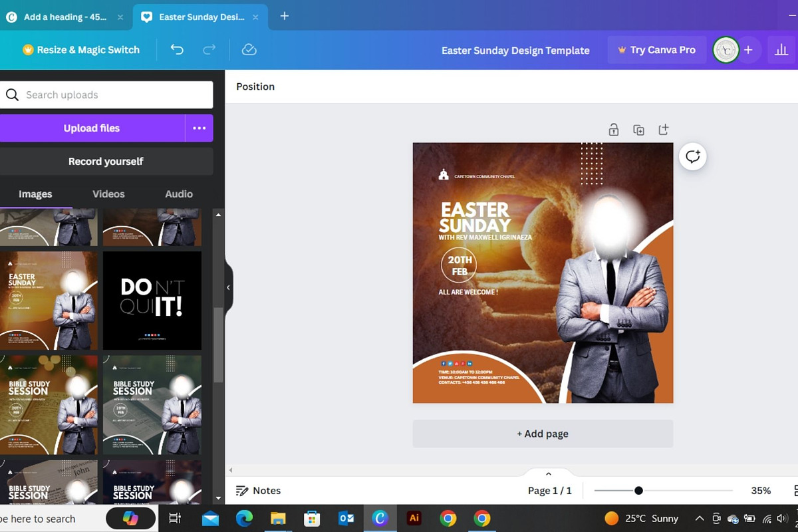Image resolution: width=798 pixels, height=532 pixels.
Task: Redo the last action
Action: [x=209, y=50]
